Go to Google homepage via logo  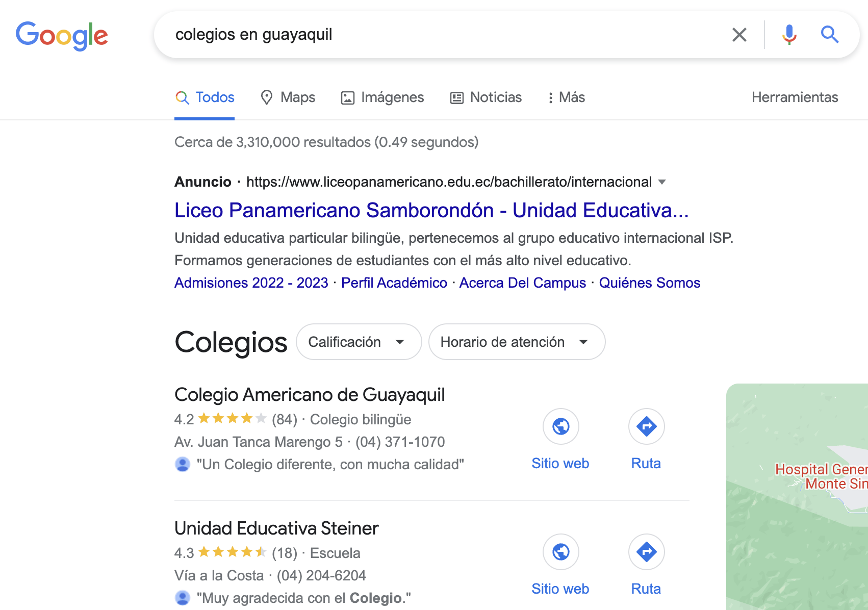click(x=62, y=36)
